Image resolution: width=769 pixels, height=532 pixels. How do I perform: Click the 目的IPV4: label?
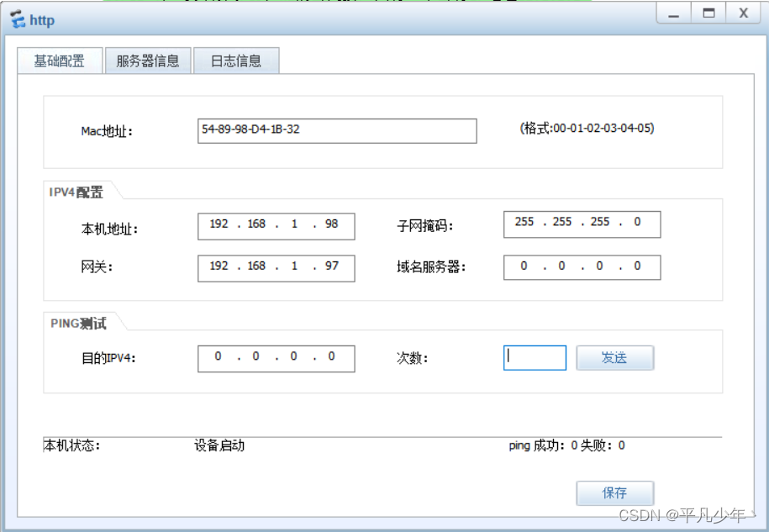click(x=108, y=358)
